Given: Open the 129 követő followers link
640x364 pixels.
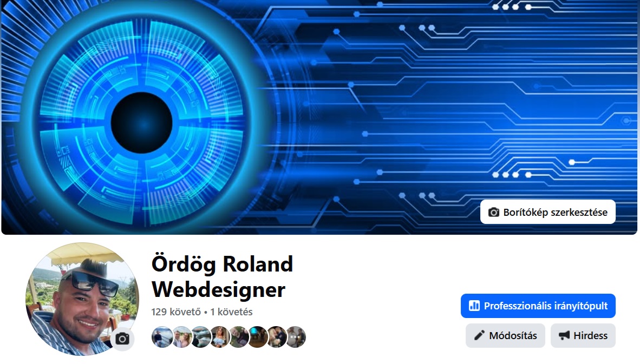Looking at the screenshot, I should click(176, 312).
